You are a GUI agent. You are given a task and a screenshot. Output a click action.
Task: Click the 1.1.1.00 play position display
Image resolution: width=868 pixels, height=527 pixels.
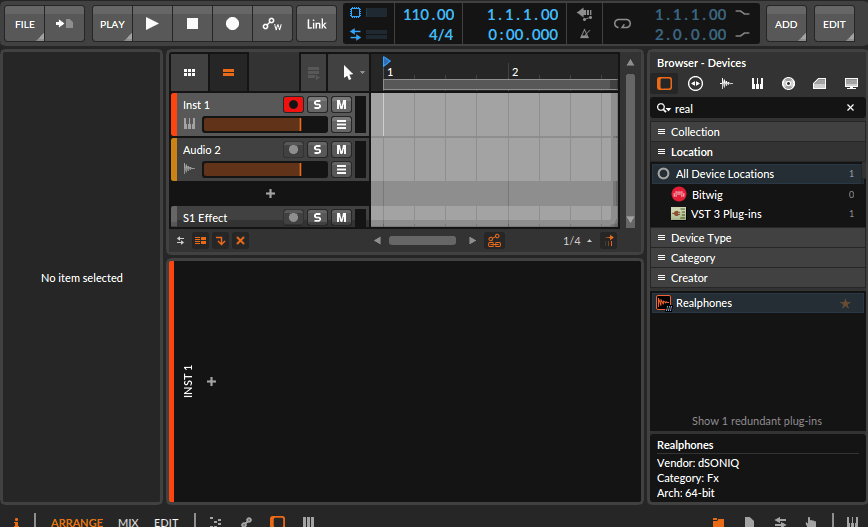click(x=523, y=14)
